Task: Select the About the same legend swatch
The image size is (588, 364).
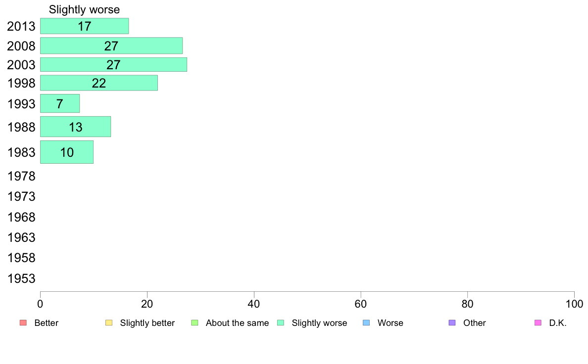Action: pyautogui.click(x=195, y=323)
